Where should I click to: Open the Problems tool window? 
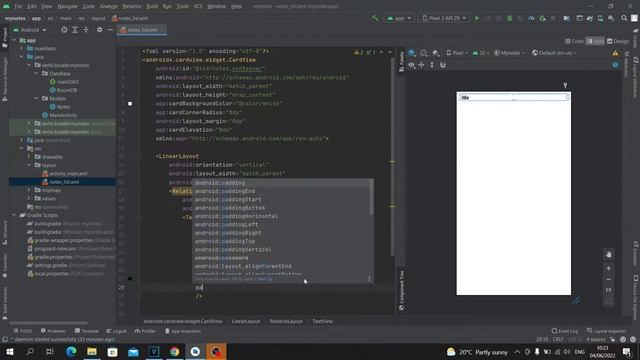click(x=53, y=331)
